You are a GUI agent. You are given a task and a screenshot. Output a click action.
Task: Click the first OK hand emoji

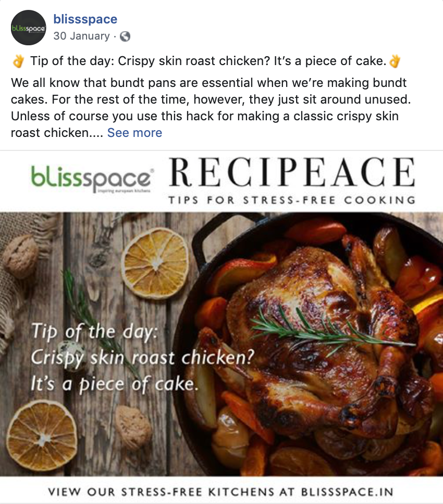pos(18,61)
